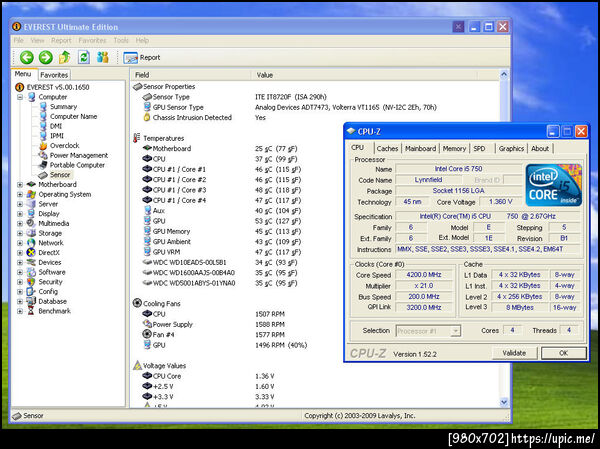Viewport: 600px width, 449px height.
Task: Click the Up level arrow icon
Action: click(x=65, y=57)
